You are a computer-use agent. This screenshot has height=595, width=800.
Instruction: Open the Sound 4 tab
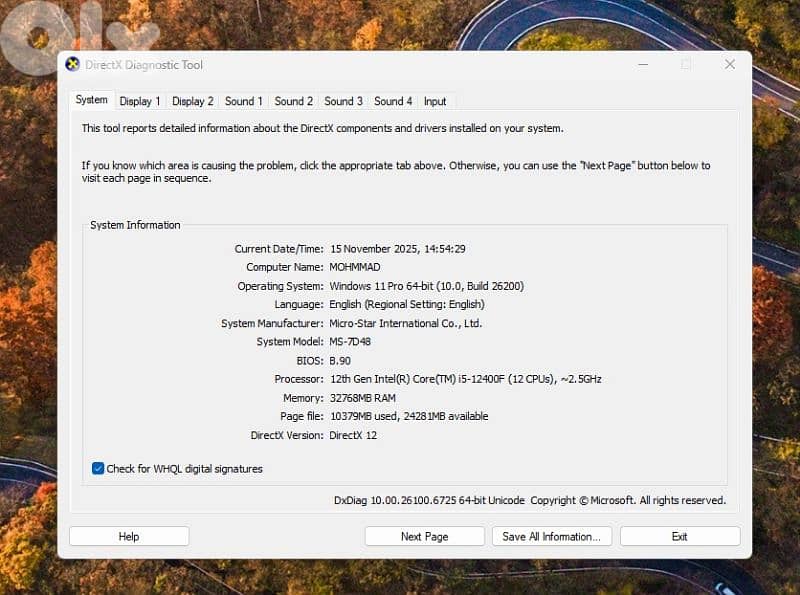pyautogui.click(x=393, y=101)
